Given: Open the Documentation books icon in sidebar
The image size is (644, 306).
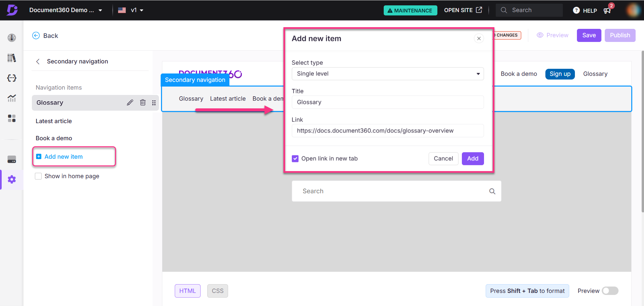Looking at the screenshot, I should point(12,58).
